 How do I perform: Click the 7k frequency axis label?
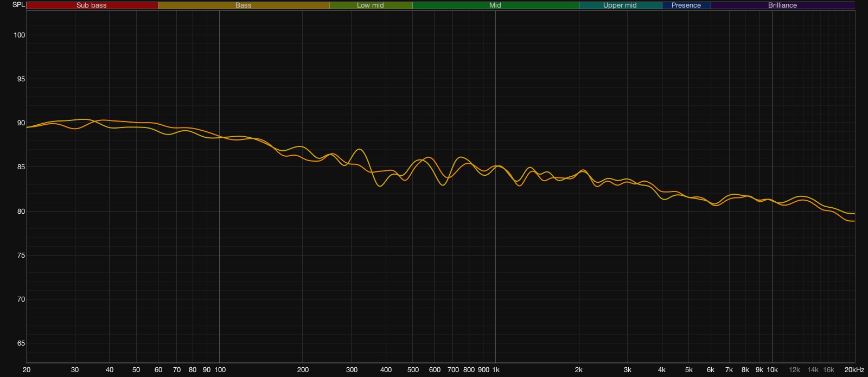coord(729,370)
